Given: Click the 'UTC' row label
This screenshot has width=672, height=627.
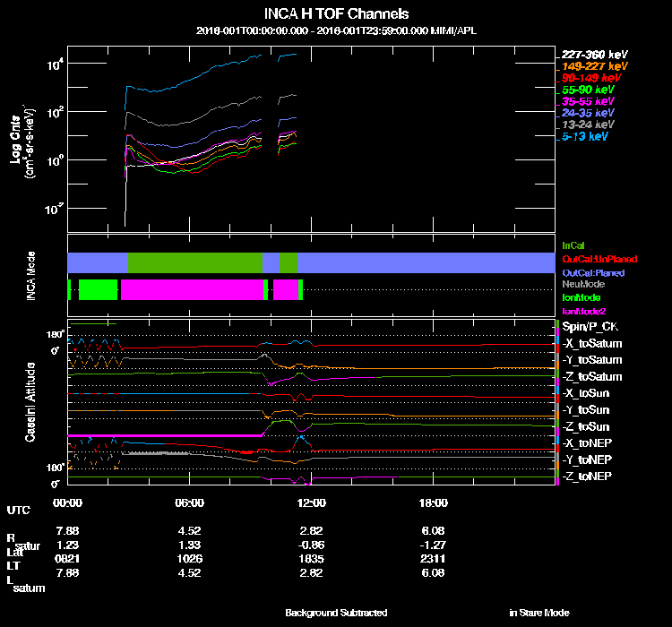Looking at the screenshot, I should click(19, 511).
